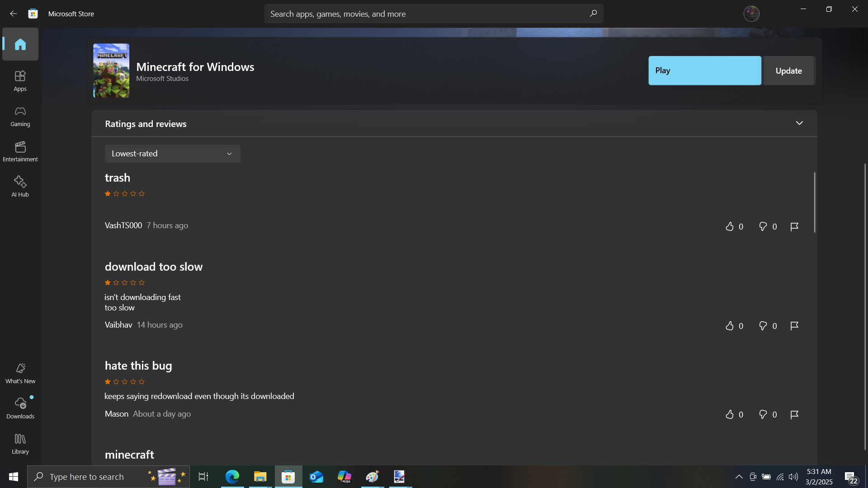Open Task View on the taskbar

pos(203,477)
